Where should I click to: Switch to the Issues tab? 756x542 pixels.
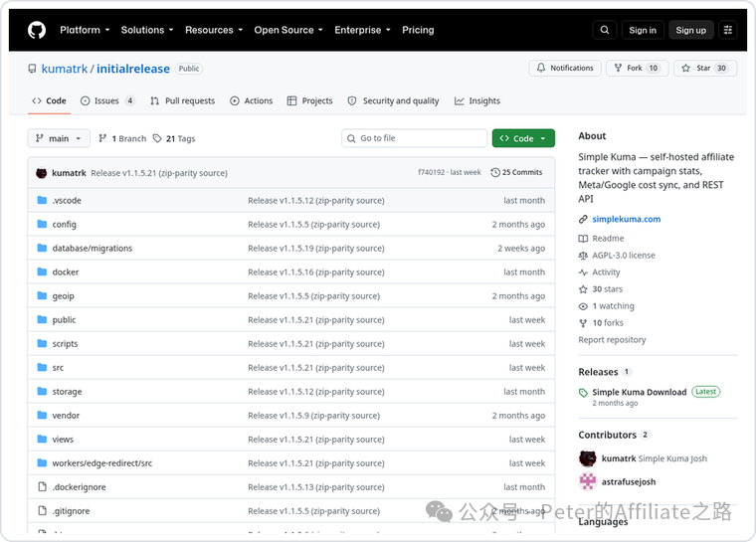pos(107,100)
